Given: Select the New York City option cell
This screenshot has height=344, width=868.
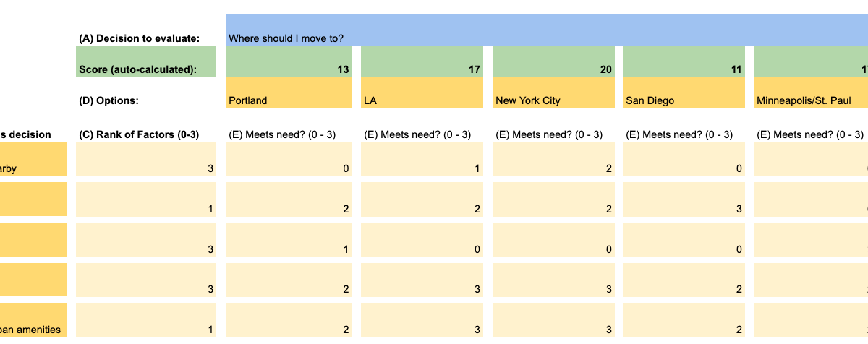Looking at the screenshot, I should tap(553, 93).
